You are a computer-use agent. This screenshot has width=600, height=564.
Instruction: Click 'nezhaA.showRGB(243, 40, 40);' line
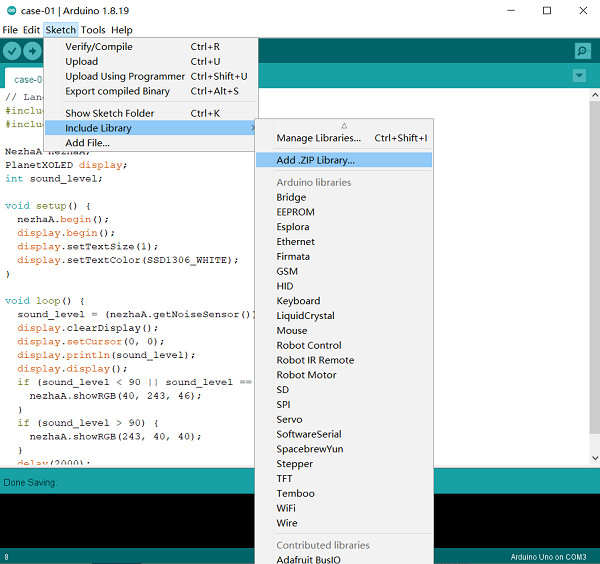(115, 437)
